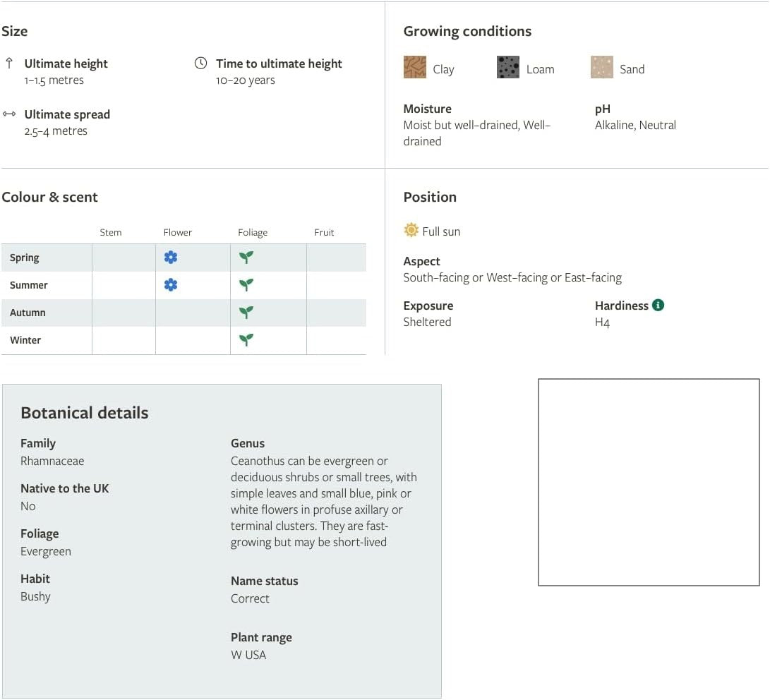770x700 pixels.
Task: Click the clock icon beside Time to ultimate height
Action: [201, 63]
